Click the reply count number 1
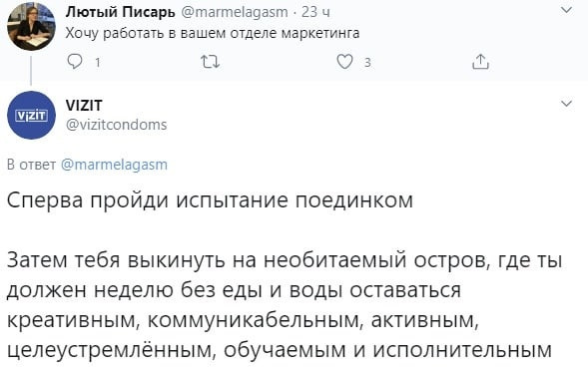 [x=98, y=62]
